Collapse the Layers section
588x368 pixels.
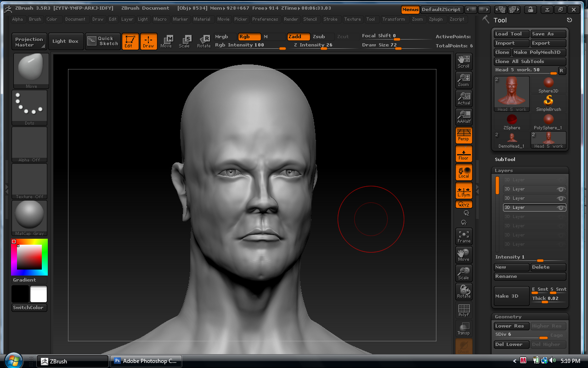503,171
